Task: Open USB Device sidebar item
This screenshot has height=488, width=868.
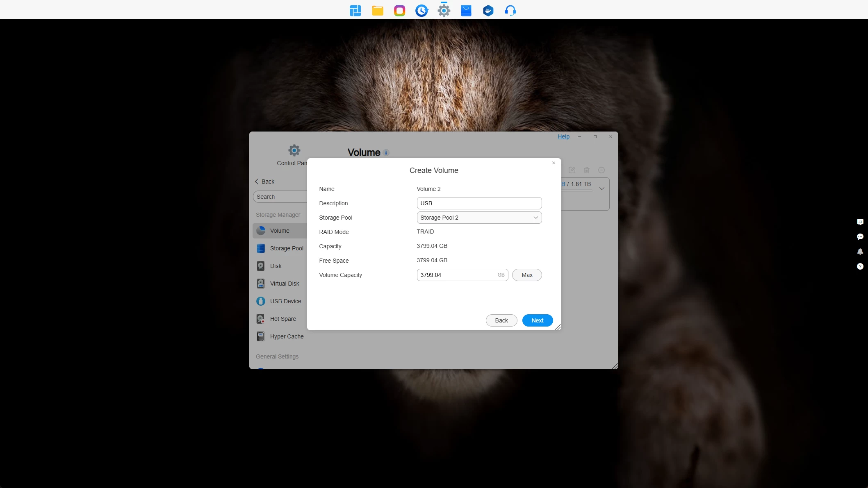Action: (280, 301)
